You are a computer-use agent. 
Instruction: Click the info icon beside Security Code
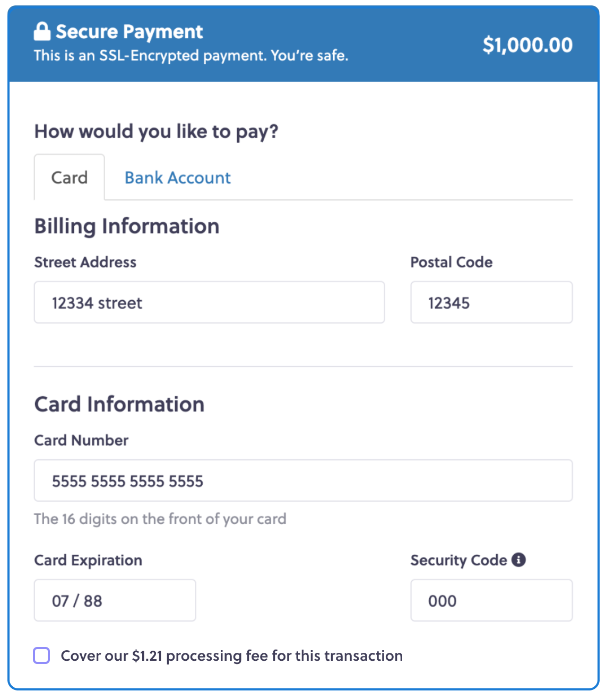(518, 559)
